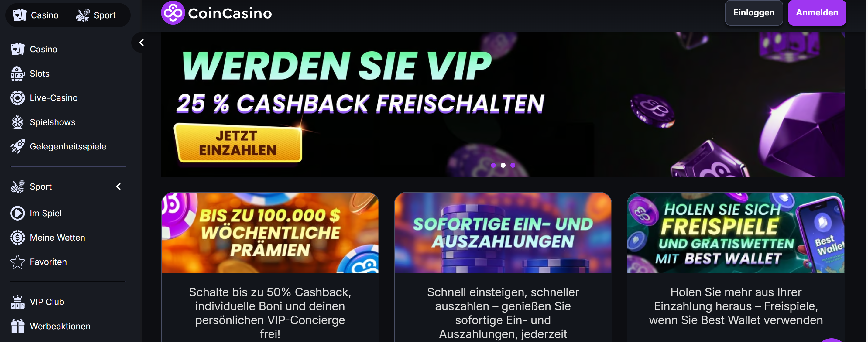
Task: Select second banner carousel dot
Action: coord(503,165)
